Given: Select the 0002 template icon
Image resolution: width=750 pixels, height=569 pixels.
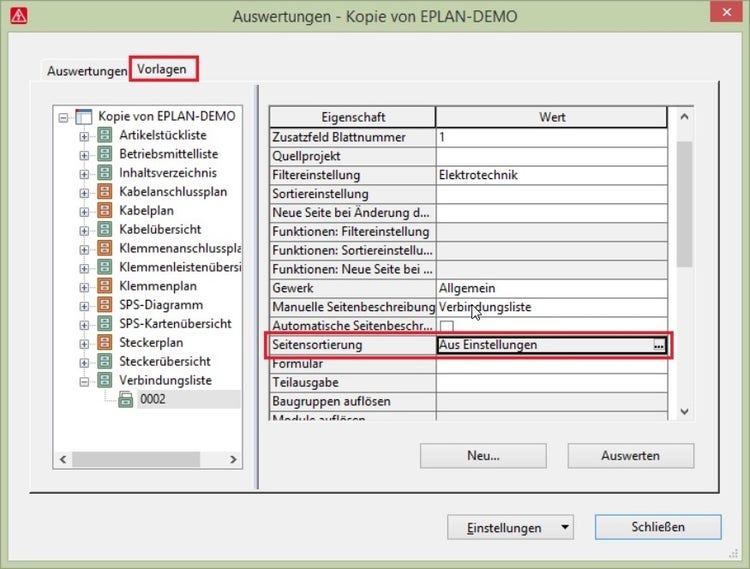Looking at the screenshot, I should point(125,399).
